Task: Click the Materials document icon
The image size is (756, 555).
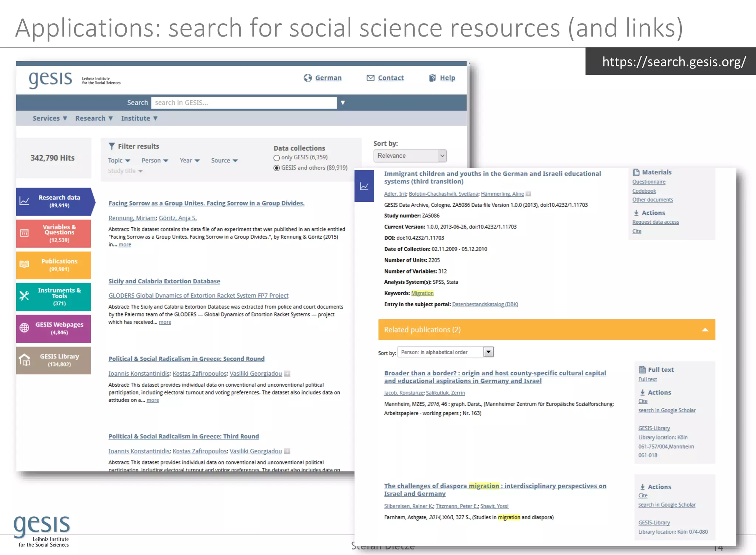Action: [636, 172]
